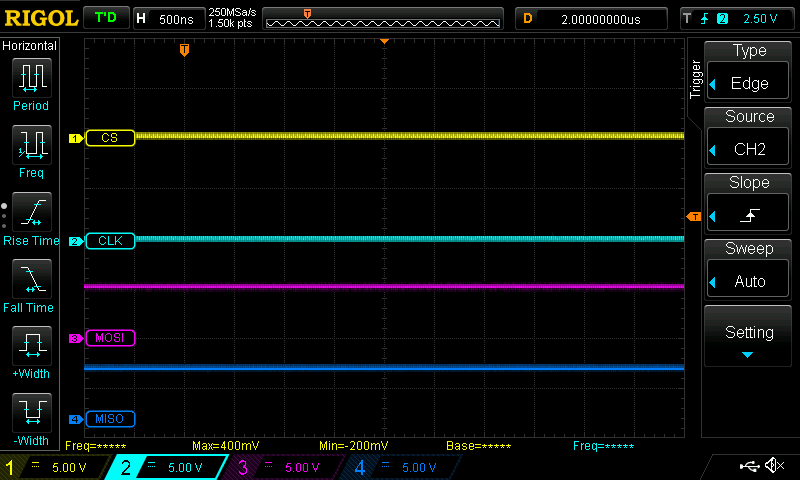
Task: Click the trigger source channel 2 badge
Action: pos(722,19)
